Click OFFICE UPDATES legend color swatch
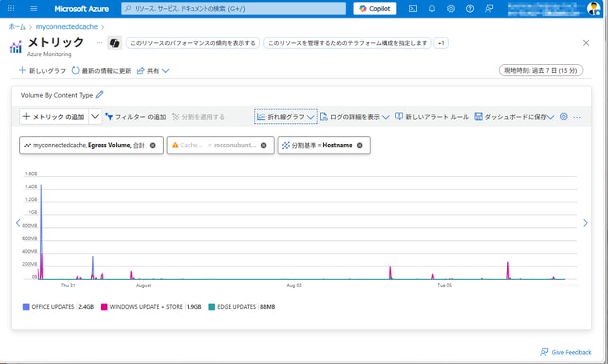This screenshot has height=364, width=608. 26,306
